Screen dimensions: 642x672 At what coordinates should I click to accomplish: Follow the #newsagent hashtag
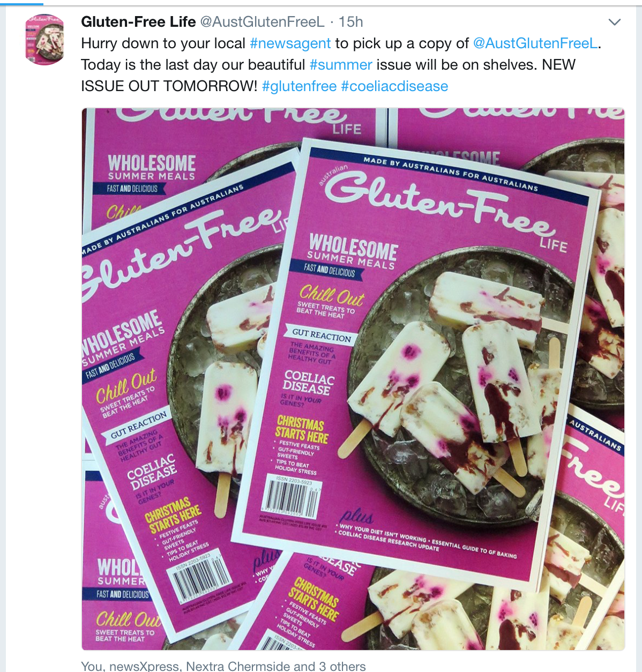tap(290, 43)
